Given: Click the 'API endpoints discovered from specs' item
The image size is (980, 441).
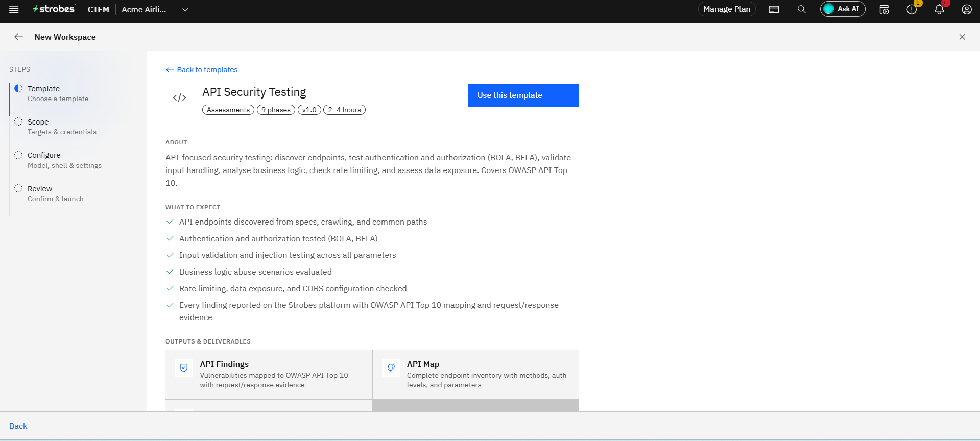Looking at the screenshot, I should [303, 222].
